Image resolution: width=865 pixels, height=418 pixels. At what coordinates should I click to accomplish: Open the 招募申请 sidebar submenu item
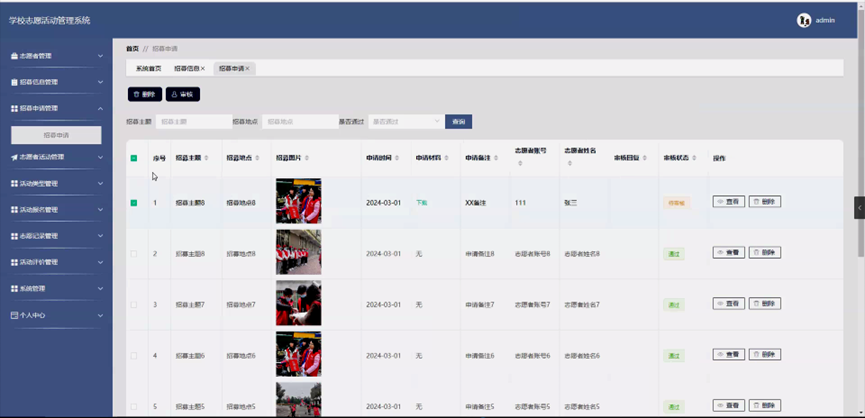[56, 135]
